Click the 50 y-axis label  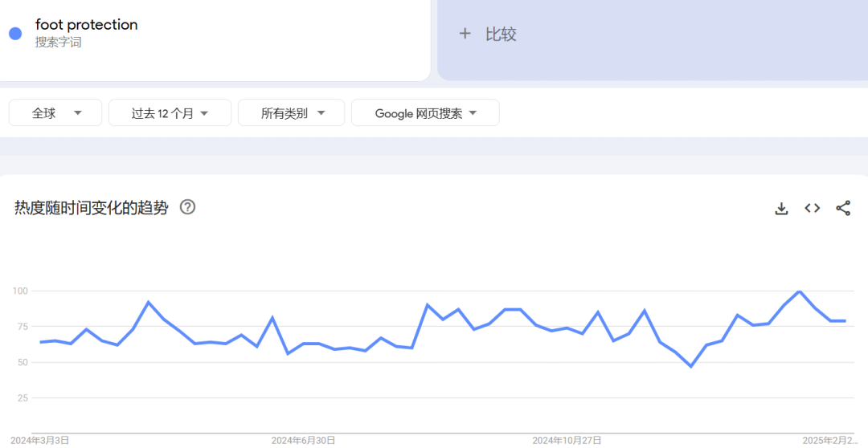tap(23, 362)
